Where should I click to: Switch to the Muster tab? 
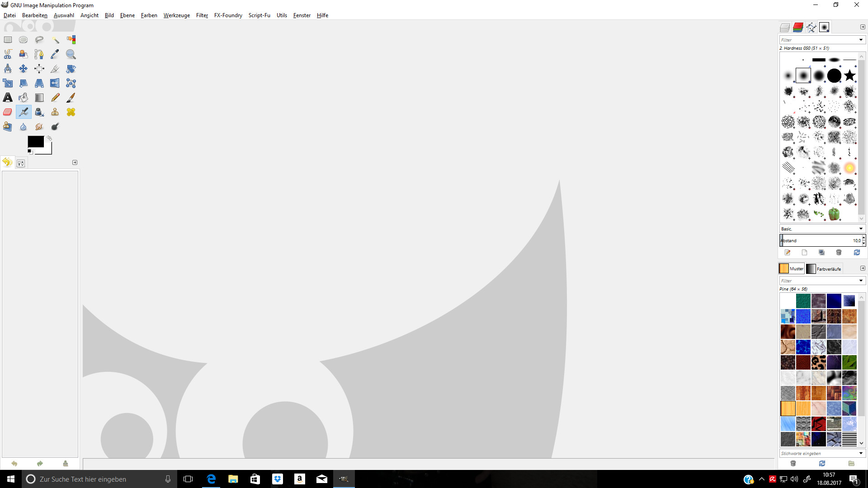click(x=792, y=268)
